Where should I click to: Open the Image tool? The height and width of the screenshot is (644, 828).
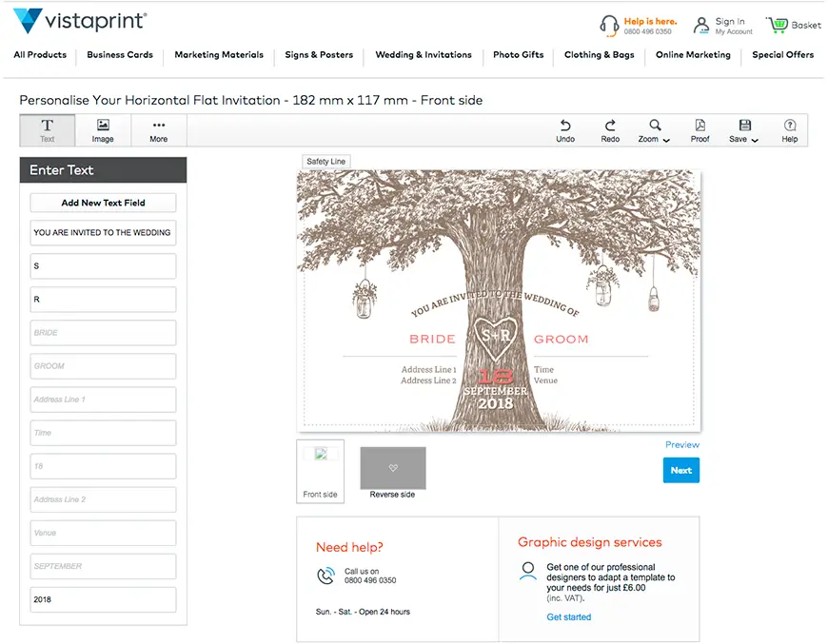tap(103, 130)
